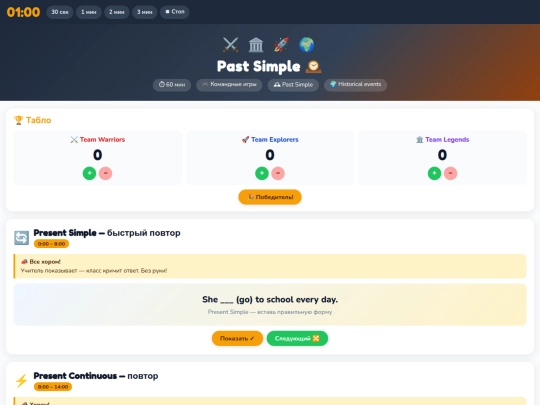Viewport: 540px width, 405px height.
Task: Start the 3 мин timer
Action: 144,12
